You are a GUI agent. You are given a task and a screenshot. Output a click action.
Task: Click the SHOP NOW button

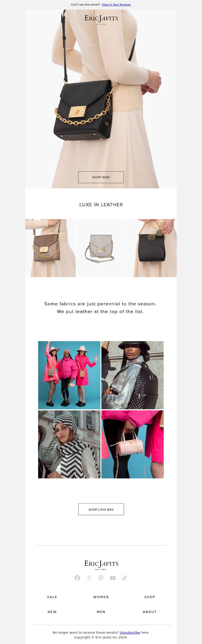[x=101, y=177]
